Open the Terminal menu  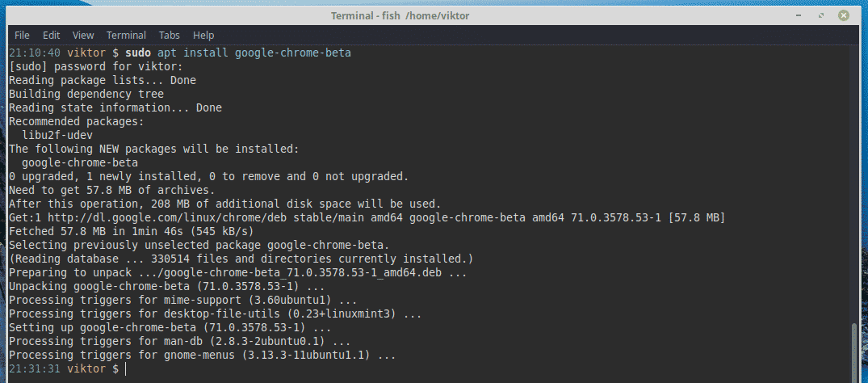tap(126, 35)
